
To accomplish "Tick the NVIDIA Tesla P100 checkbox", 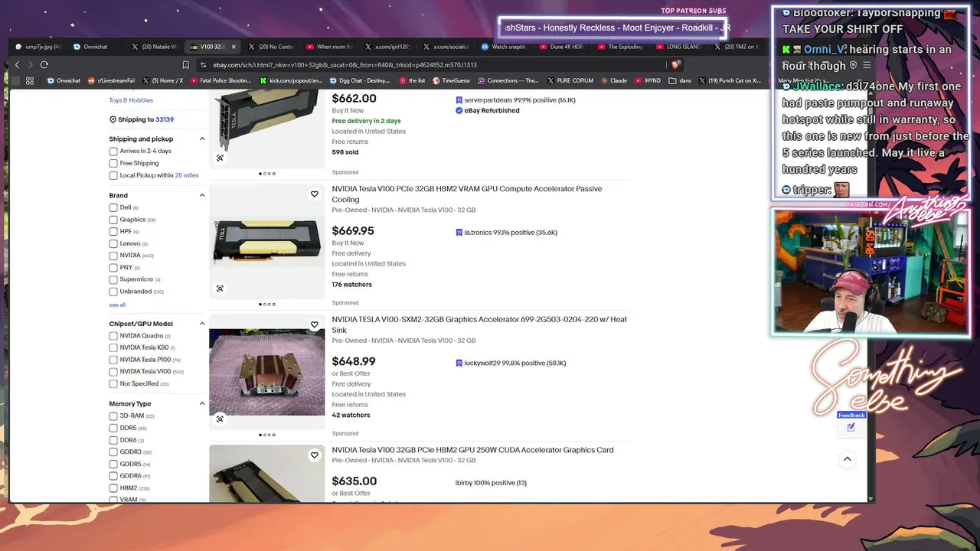I will (x=113, y=360).
